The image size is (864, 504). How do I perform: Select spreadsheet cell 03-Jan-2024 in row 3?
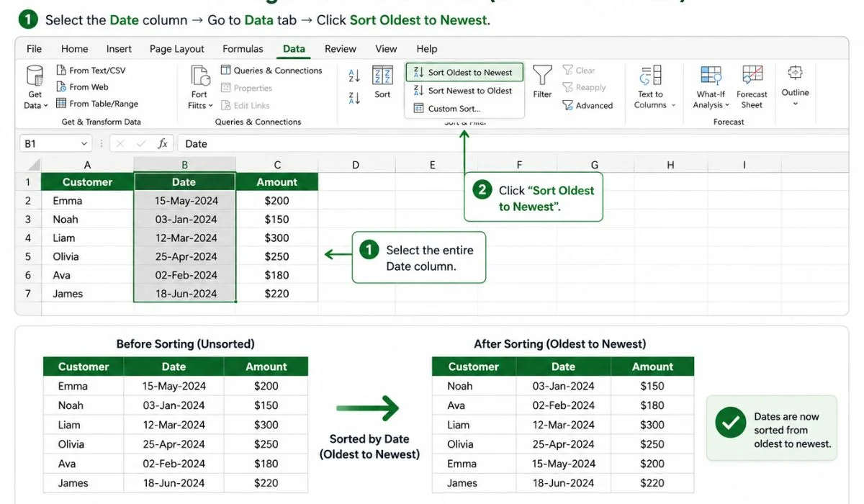click(x=184, y=220)
